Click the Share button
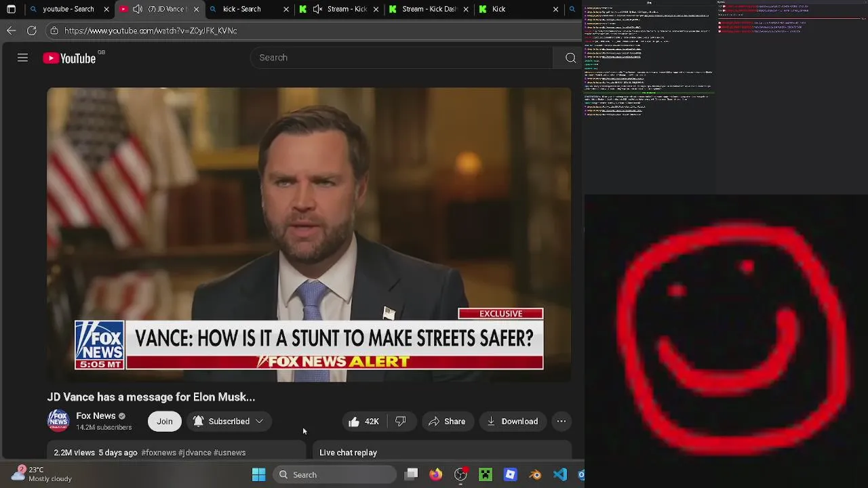 coord(447,422)
